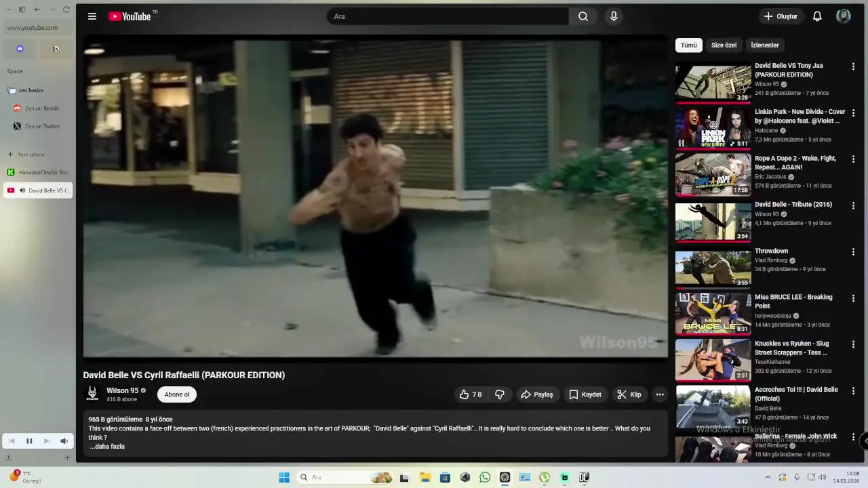
Task: Open Accroches Toi David Belle thumbnail
Action: pos(713,407)
